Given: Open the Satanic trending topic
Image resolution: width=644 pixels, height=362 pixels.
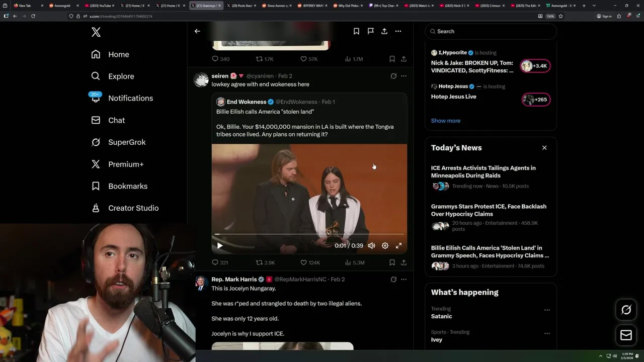Looking at the screenshot, I should [441, 316].
